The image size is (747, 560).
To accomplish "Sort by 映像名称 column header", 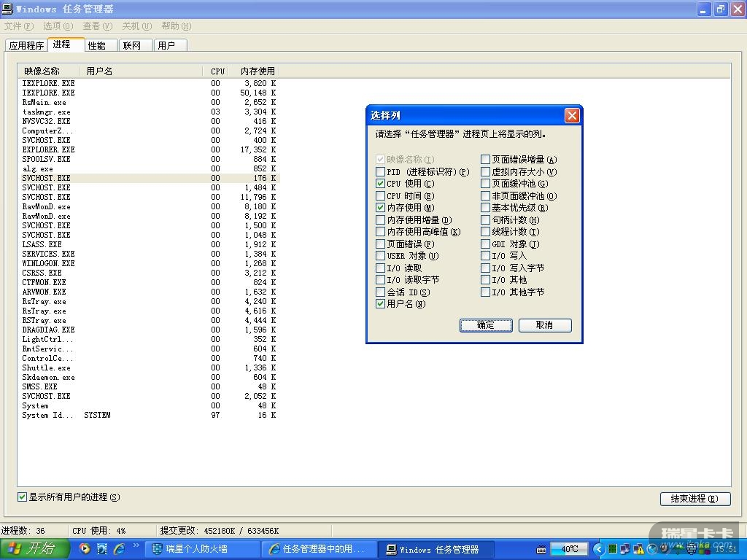I will [49, 71].
